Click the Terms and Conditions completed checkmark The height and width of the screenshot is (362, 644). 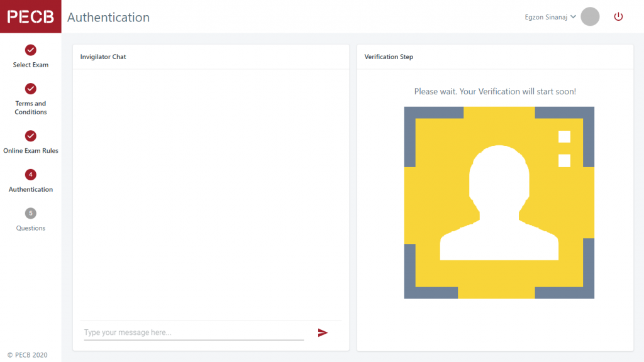[x=31, y=89]
